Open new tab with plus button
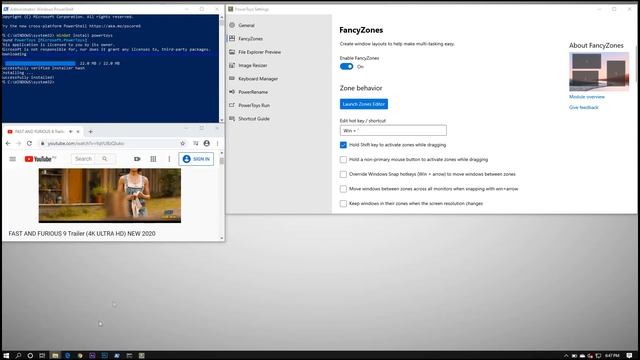 click(x=91, y=132)
